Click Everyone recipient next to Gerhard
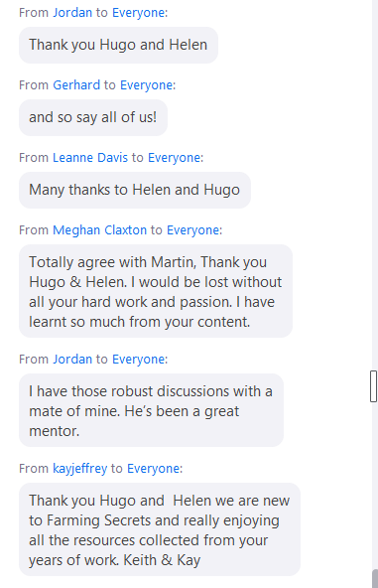 pyautogui.click(x=147, y=84)
